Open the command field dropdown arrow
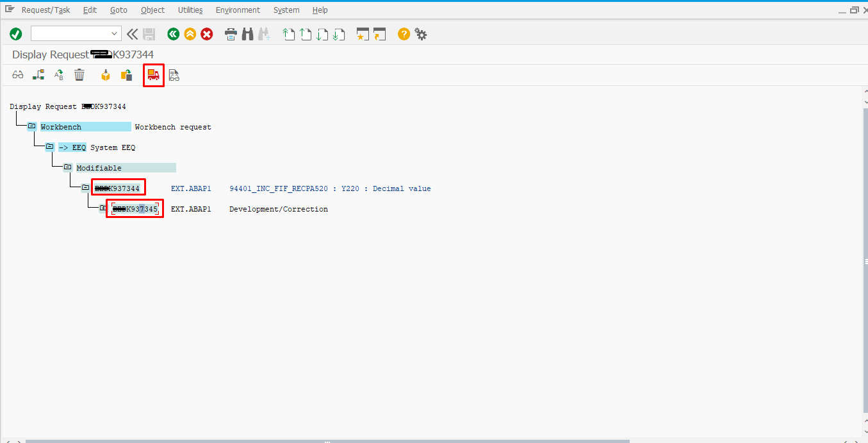 tap(115, 33)
